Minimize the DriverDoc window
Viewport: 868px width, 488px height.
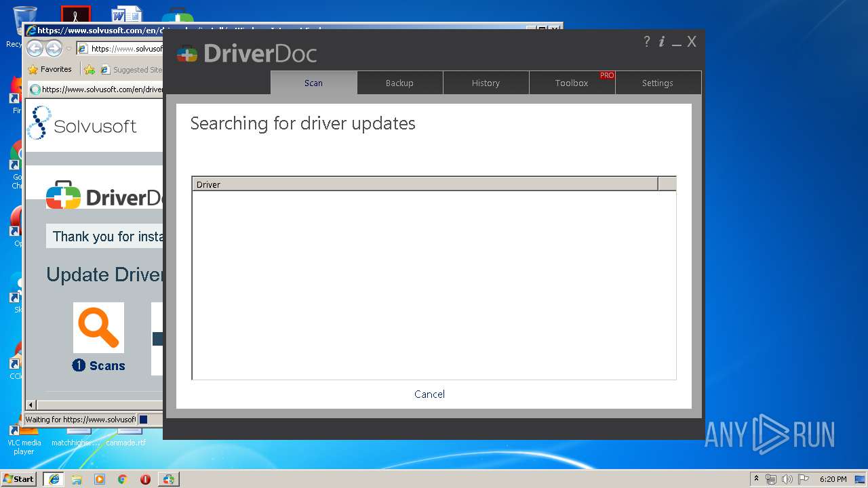pos(677,43)
